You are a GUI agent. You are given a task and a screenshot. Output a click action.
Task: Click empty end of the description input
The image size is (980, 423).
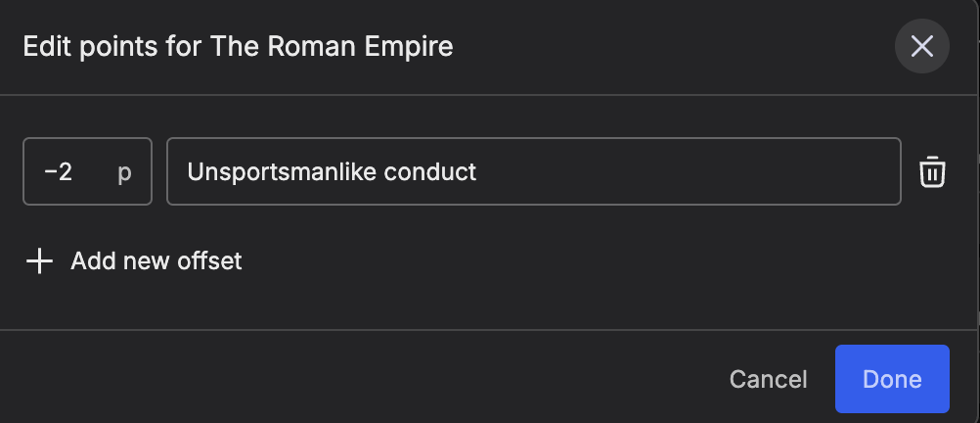[734, 172]
